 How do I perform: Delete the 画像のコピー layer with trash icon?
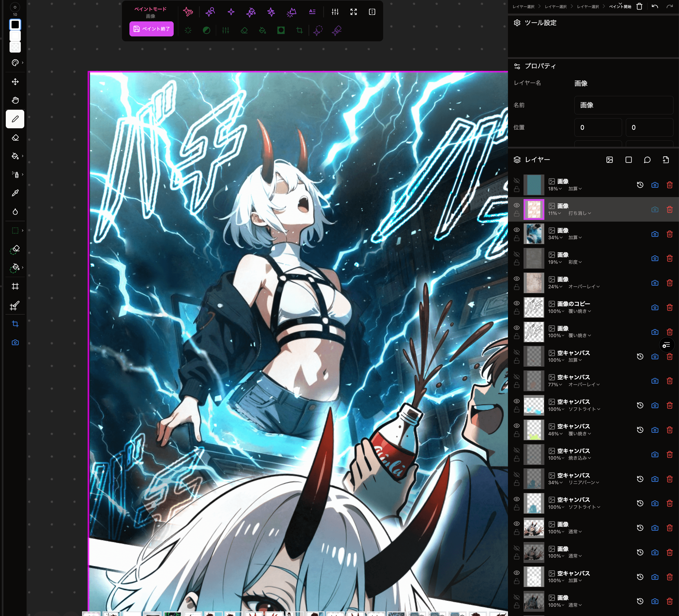[669, 307]
